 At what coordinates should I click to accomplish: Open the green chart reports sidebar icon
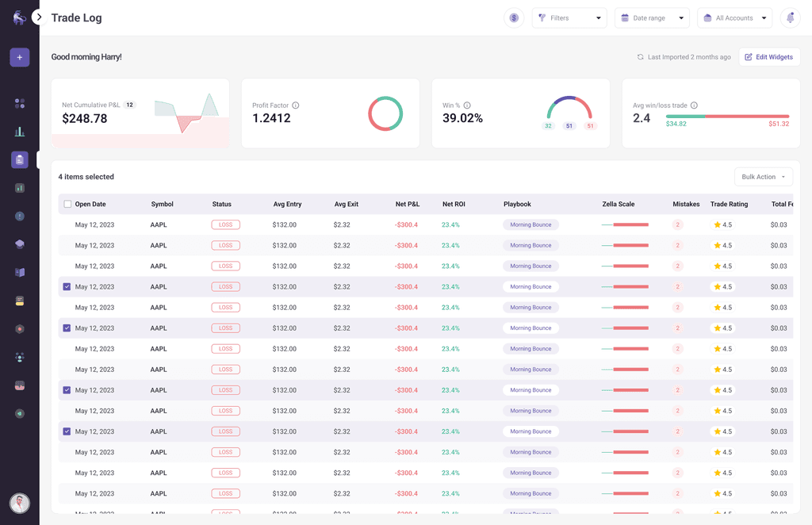coord(20,188)
